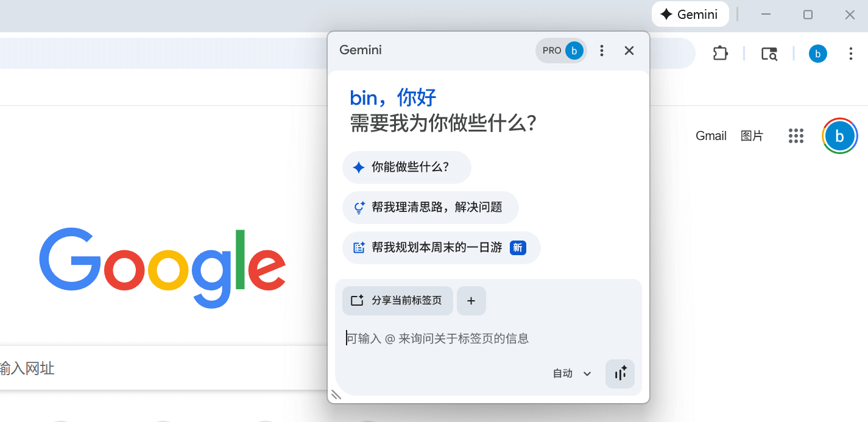Click the PRO account badge in Gemini
The image size is (868, 422).
(x=561, y=51)
